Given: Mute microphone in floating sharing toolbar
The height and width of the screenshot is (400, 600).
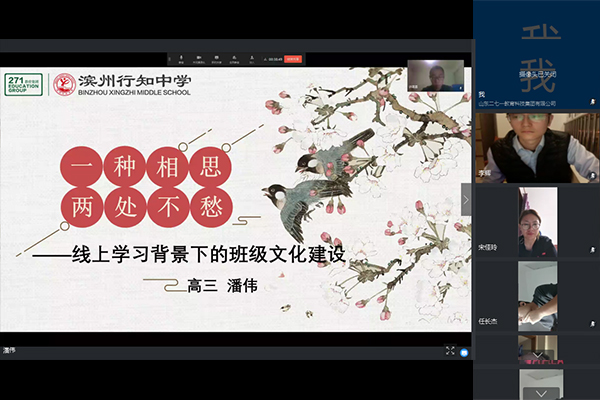Looking at the screenshot, I should pyautogui.click(x=181, y=59).
